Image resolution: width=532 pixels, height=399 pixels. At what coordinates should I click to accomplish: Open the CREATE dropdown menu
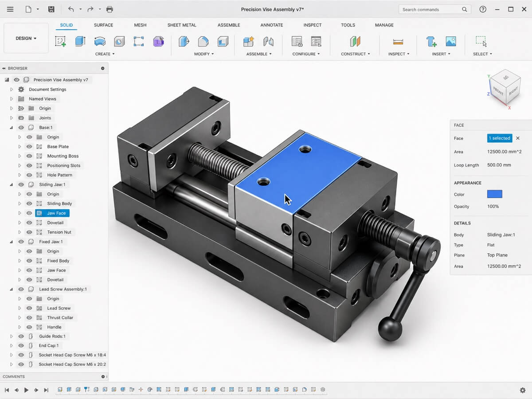(x=105, y=54)
